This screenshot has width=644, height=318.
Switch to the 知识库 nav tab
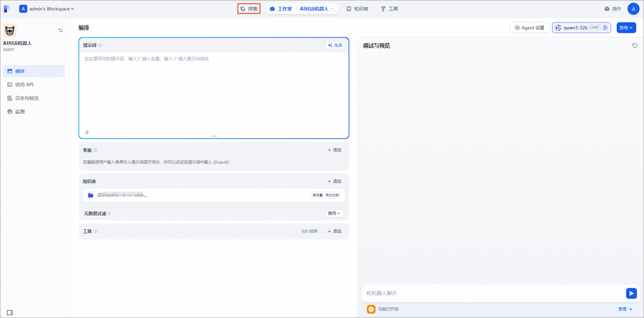[x=357, y=9]
